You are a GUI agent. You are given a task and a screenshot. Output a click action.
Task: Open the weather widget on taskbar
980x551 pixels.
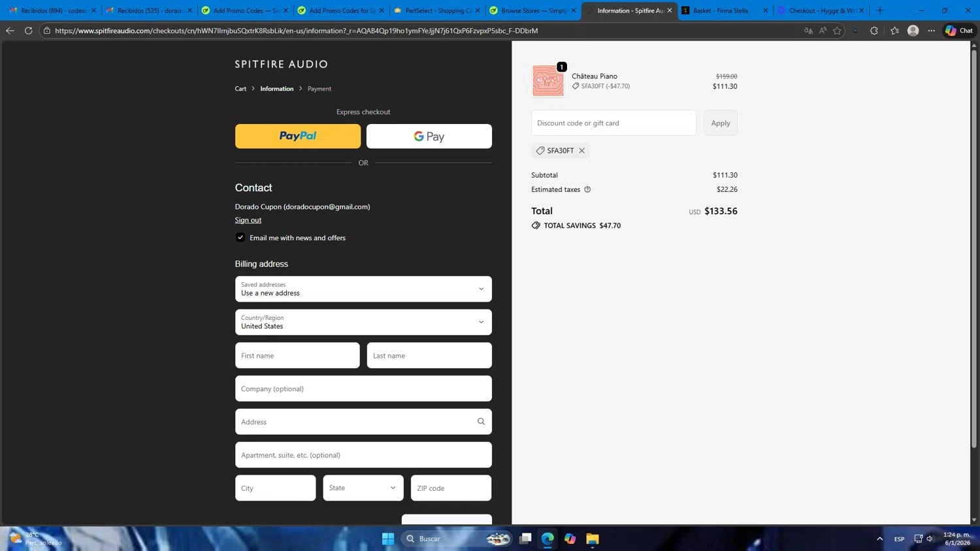coord(36,539)
